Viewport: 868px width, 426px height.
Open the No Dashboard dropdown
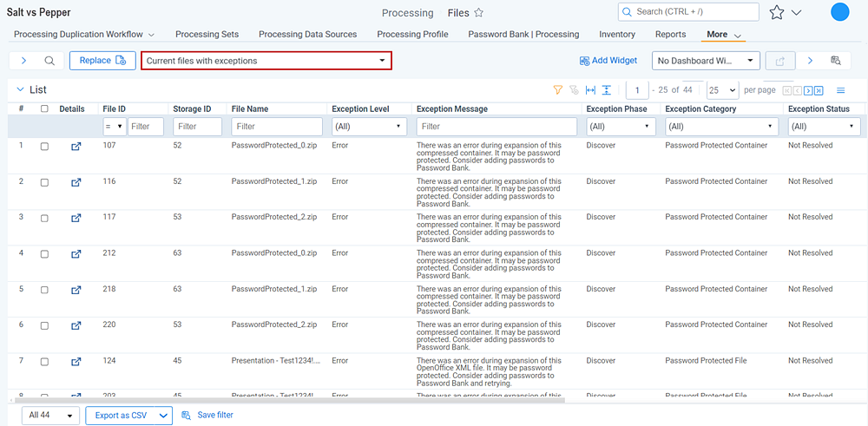tap(705, 61)
